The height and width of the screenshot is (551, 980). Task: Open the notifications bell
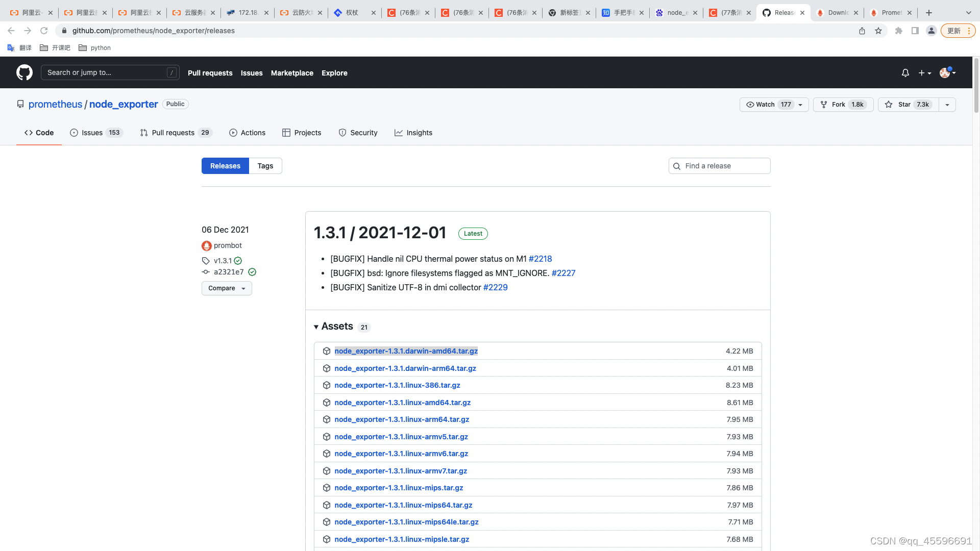coord(905,73)
